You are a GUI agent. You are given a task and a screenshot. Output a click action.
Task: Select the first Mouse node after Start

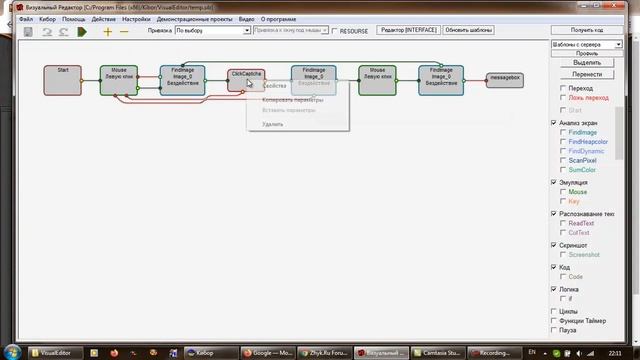119,80
